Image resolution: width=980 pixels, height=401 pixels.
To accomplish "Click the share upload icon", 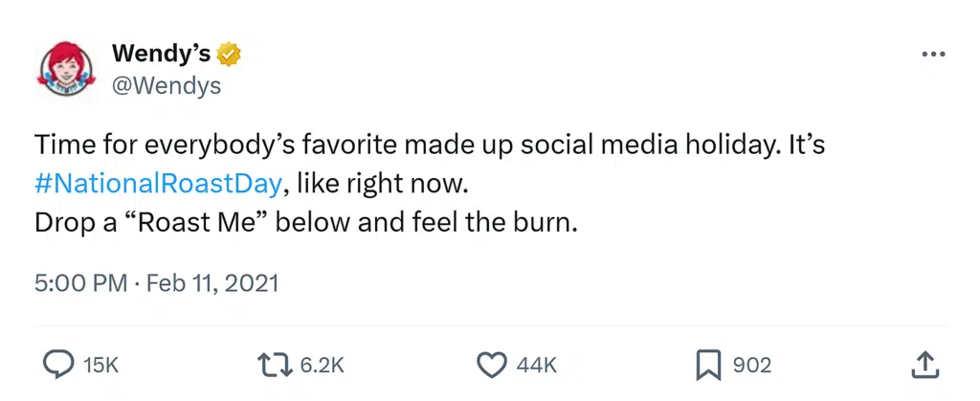I will click(x=923, y=365).
